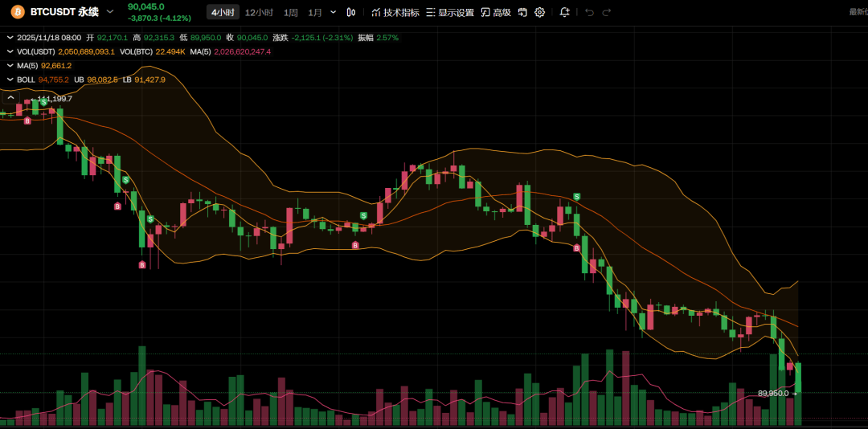Click the candlestick chart type icon

(x=351, y=13)
